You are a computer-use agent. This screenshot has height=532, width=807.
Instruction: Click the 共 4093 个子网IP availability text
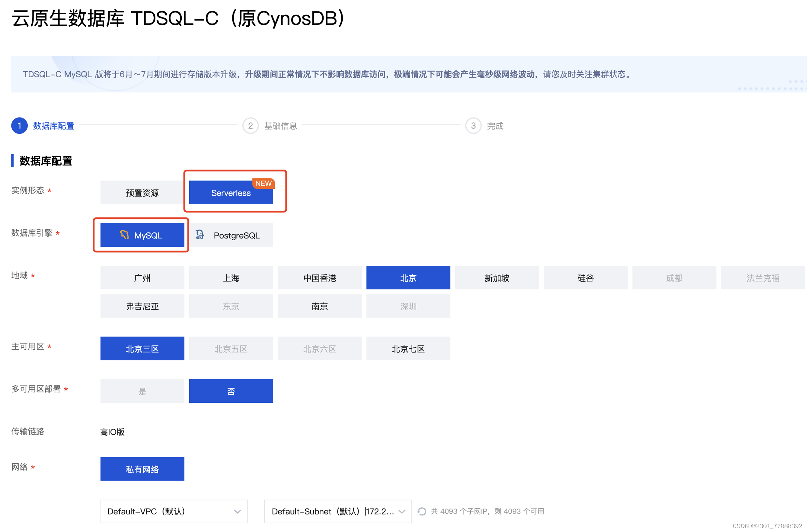point(487,511)
